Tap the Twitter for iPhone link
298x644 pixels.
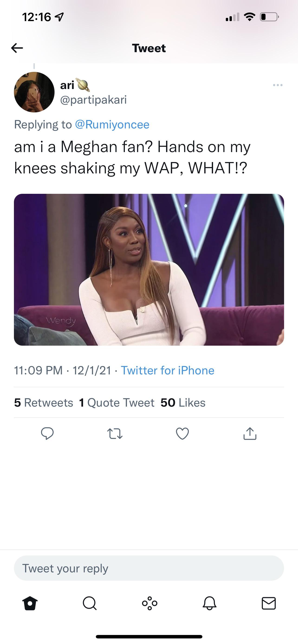point(167,370)
